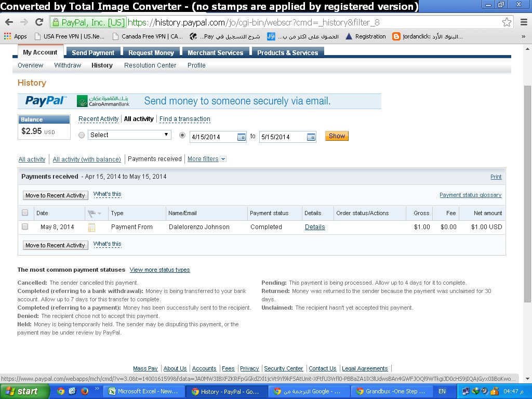Image resolution: width=532 pixels, height=399 pixels.
Task: Open the jordanclick Blogger bookmark
Action: coord(427,36)
